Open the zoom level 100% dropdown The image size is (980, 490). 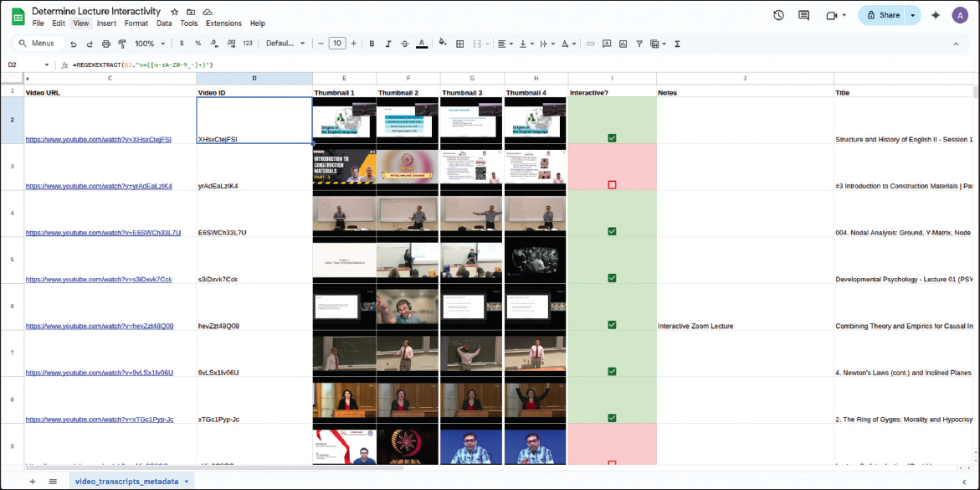(x=150, y=44)
